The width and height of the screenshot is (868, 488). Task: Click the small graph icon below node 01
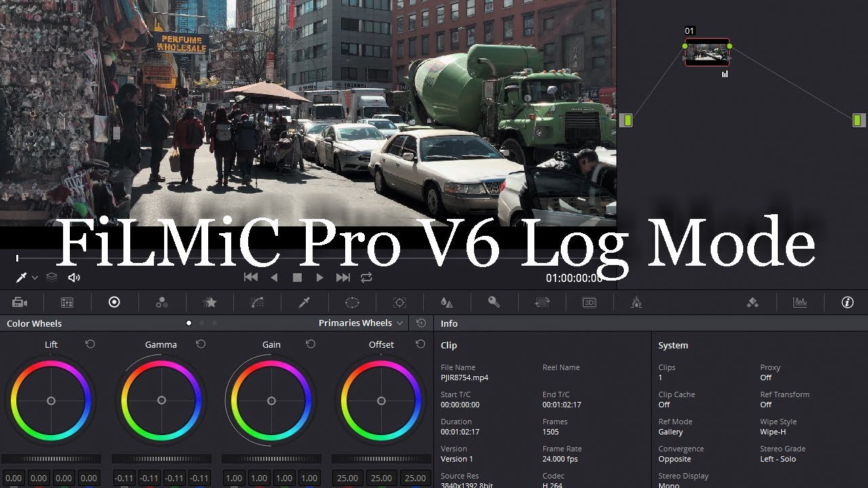pos(725,74)
